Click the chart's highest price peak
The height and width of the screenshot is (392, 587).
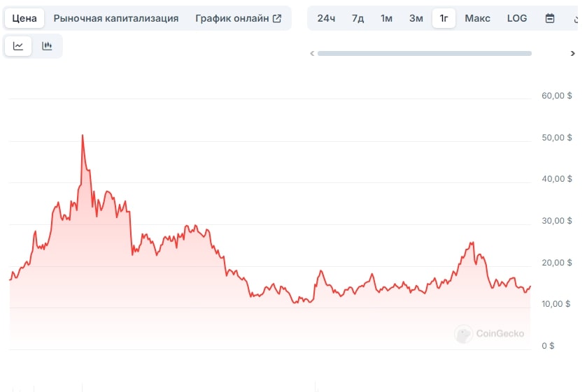(82, 136)
